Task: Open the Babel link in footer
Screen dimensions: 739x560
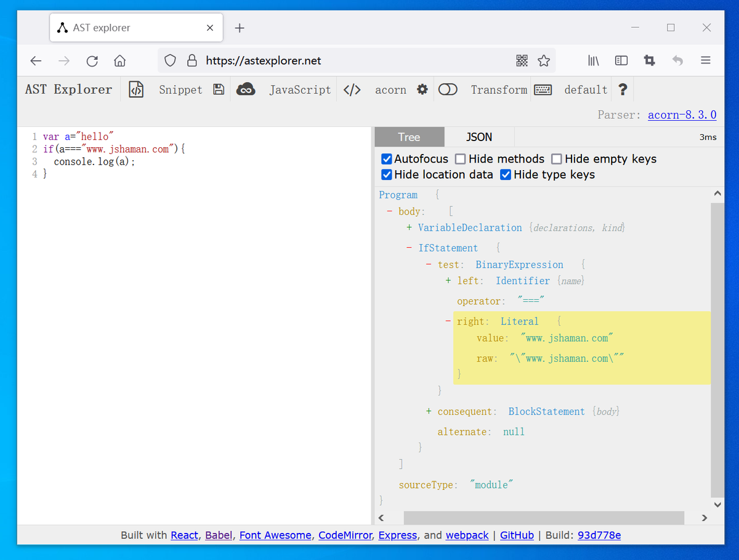Action: point(219,535)
